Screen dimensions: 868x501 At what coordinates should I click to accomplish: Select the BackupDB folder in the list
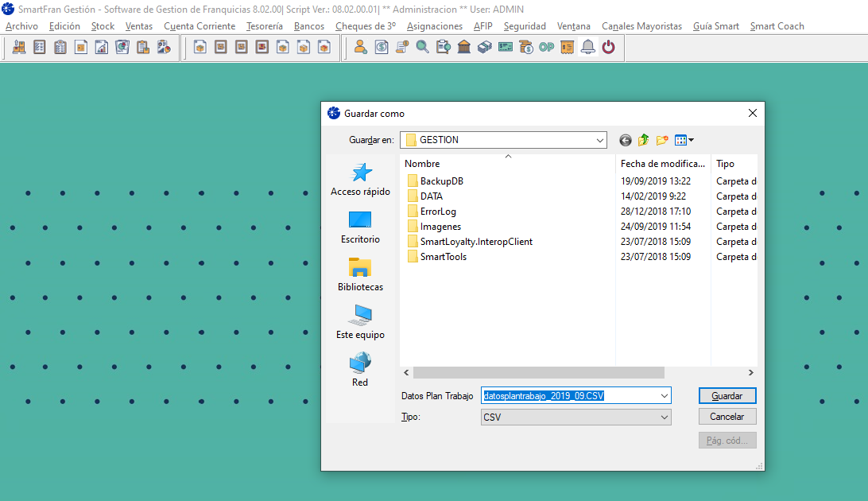441,181
